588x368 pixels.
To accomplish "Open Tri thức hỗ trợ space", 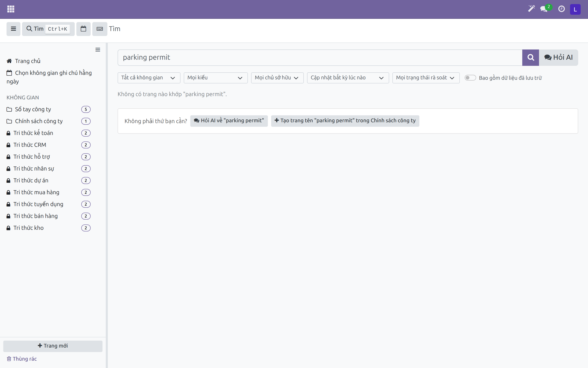I will [32, 157].
